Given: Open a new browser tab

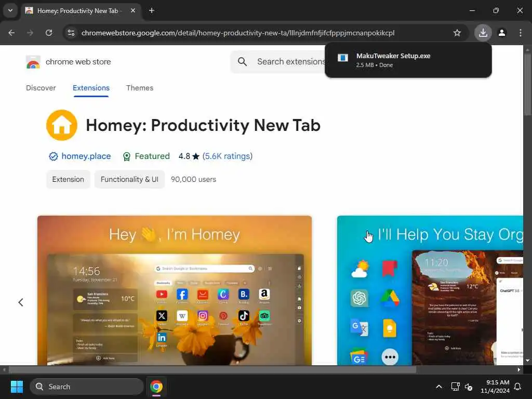Looking at the screenshot, I should pyautogui.click(x=152, y=10).
